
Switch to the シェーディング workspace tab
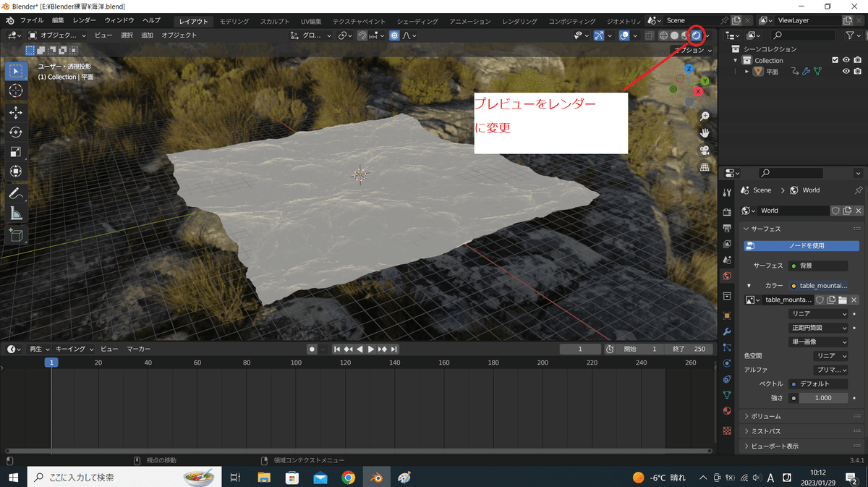tap(416, 21)
